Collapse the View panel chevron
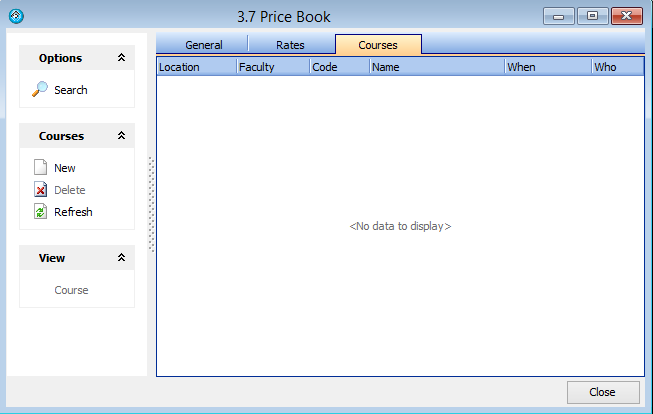 click(x=121, y=258)
